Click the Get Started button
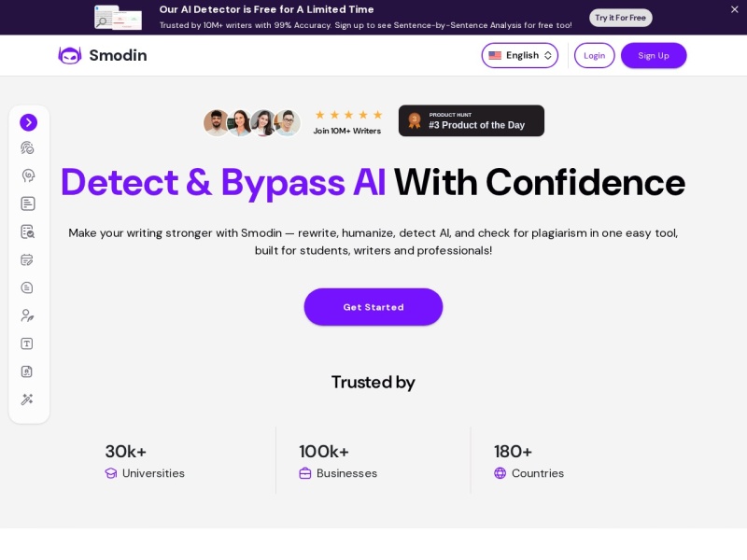This screenshot has width=747, height=560. (x=373, y=307)
